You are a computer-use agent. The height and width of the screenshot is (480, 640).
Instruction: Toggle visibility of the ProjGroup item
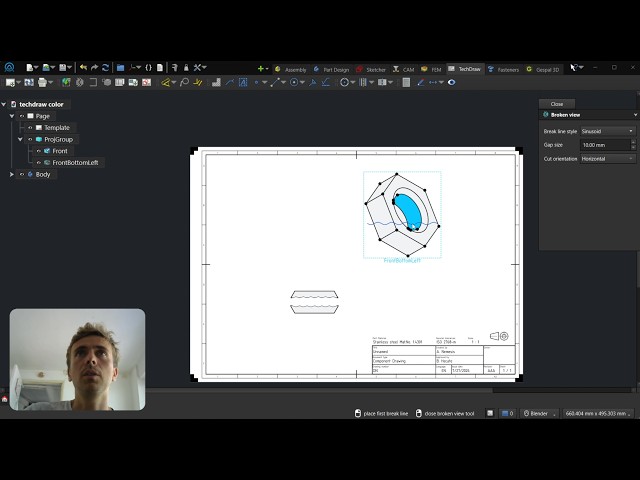(x=30, y=140)
